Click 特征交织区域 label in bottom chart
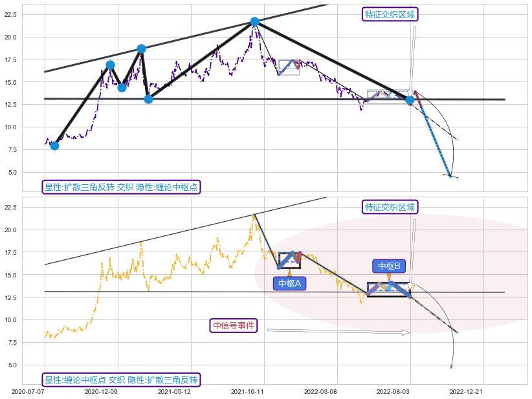This screenshot has height=399, width=532. [x=389, y=207]
